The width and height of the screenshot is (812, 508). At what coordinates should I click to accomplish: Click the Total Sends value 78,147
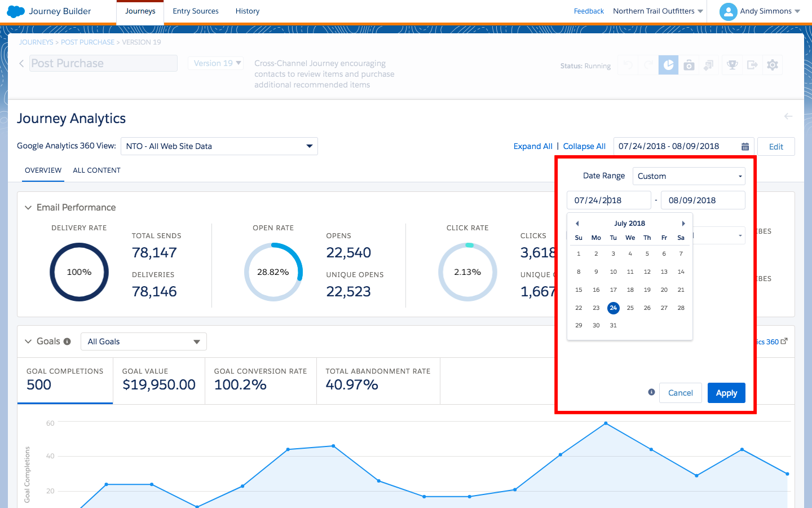click(155, 253)
